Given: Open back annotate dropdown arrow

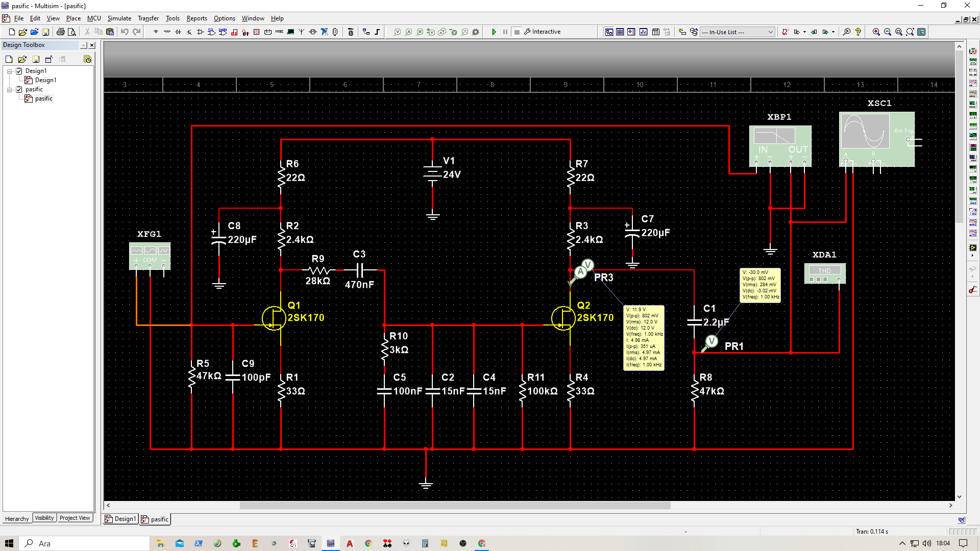Looking at the screenshot, I should pos(804,32).
